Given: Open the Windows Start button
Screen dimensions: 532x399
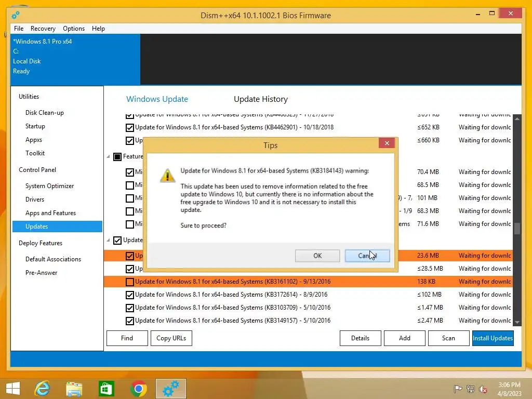Looking at the screenshot, I should click(13, 389).
